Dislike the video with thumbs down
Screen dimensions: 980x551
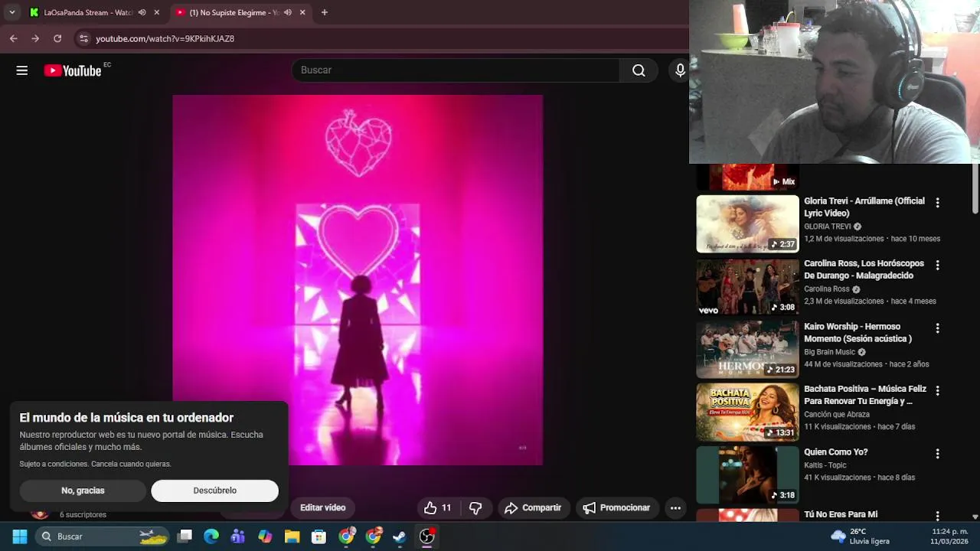point(475,507)
